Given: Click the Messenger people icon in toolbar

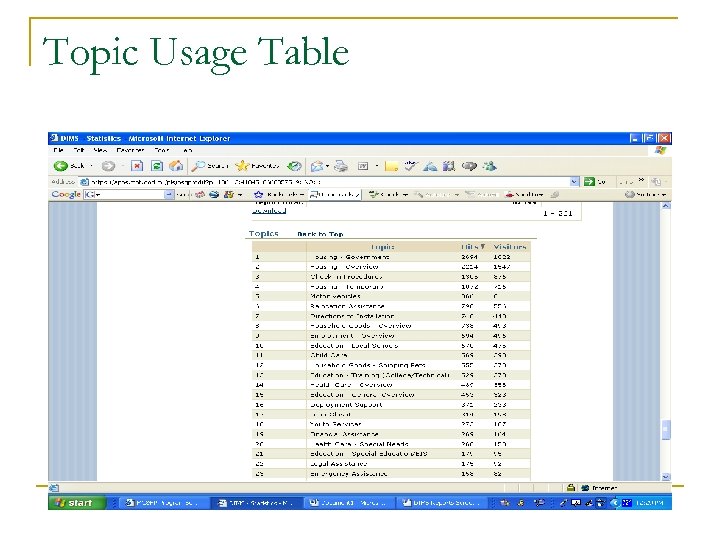Looking at the screenshot, I should 489,166.
